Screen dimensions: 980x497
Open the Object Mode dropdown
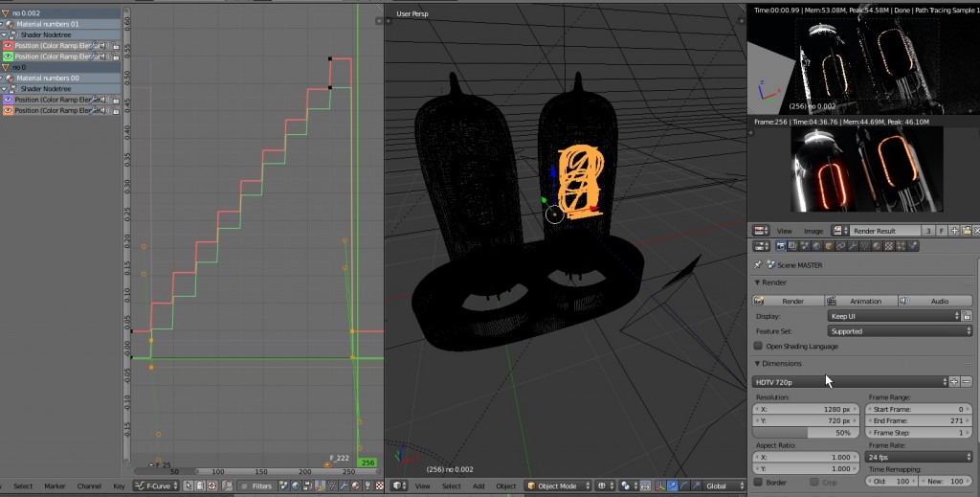tap(558, 486)
